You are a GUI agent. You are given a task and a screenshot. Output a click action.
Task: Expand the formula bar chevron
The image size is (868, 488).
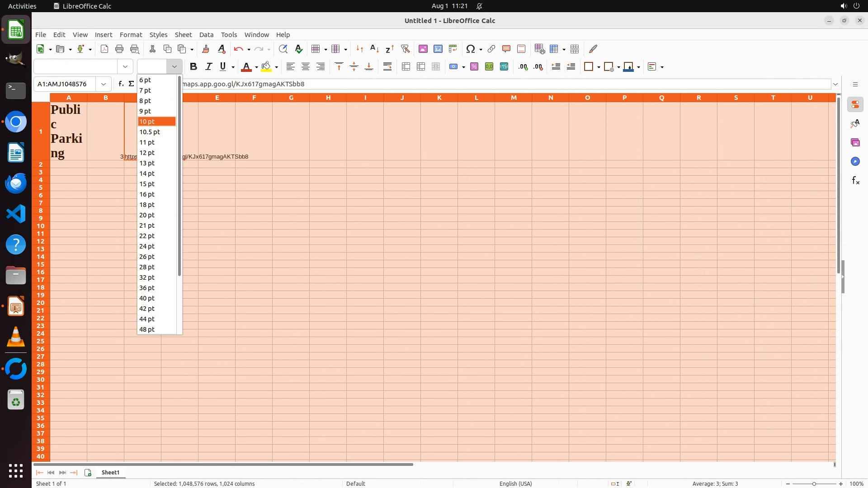click(x=835, y=84)
